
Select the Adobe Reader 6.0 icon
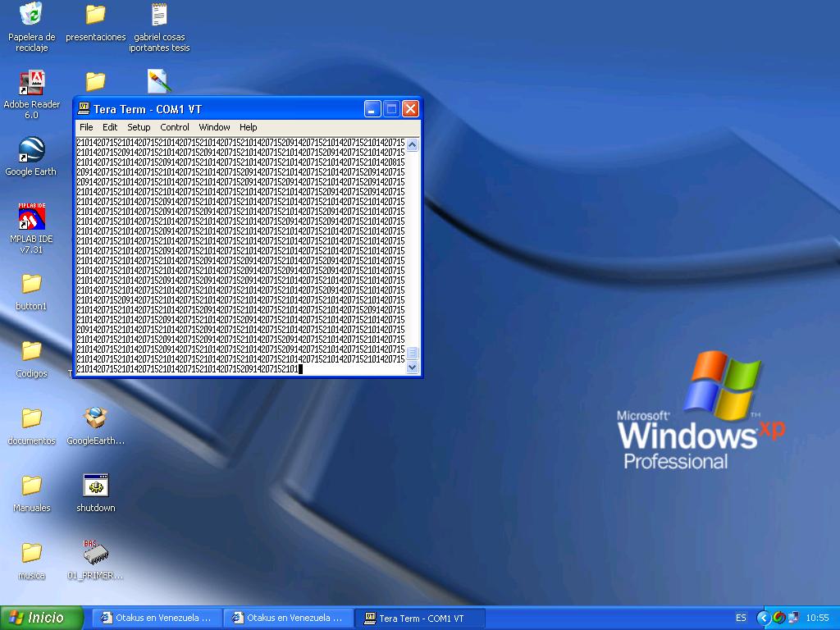(31, 84)
